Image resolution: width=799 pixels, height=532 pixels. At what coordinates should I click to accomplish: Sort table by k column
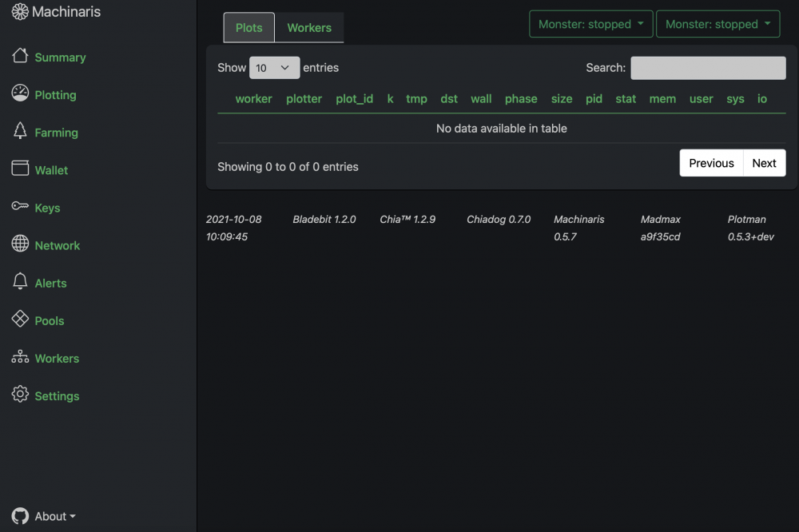(391, 99)
